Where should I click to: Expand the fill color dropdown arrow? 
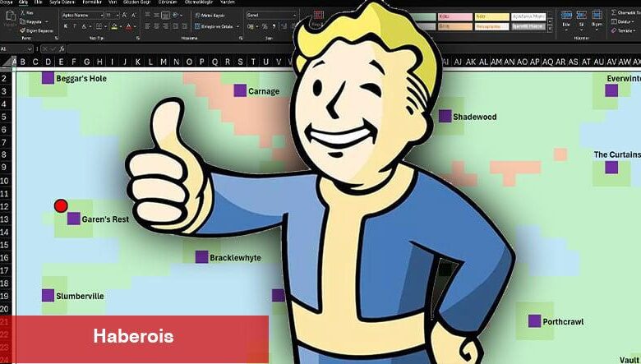click(x=121, y=26)
